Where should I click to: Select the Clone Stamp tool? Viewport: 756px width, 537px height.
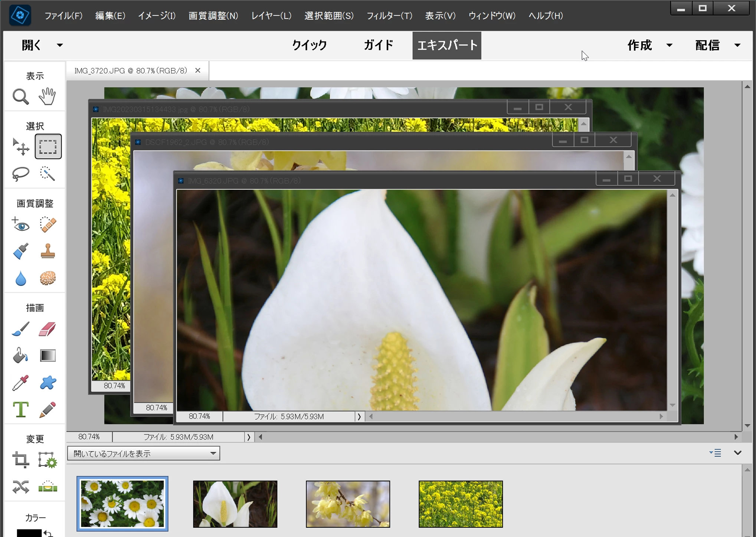coord(48,251)
